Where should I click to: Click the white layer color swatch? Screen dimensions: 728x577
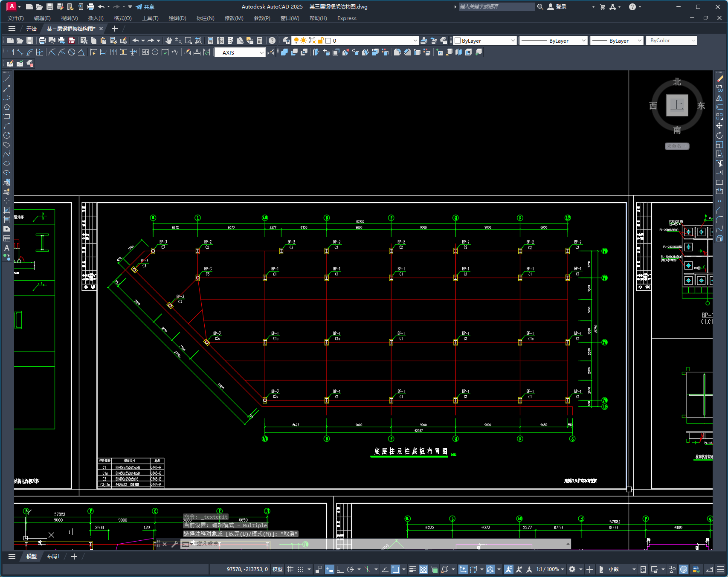328,41
